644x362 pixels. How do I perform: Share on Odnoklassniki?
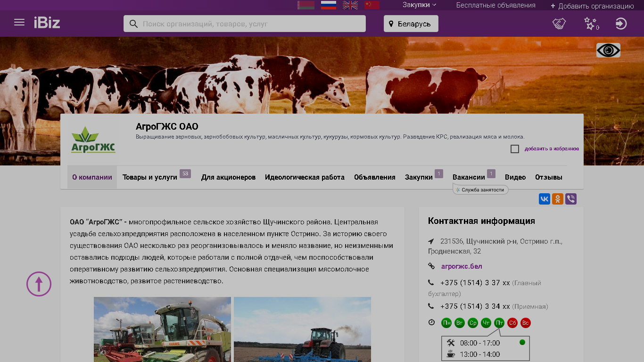click(558, 199)
